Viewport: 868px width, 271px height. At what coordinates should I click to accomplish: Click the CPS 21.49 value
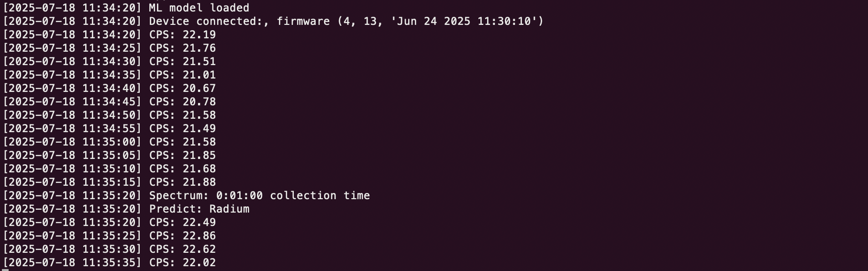point(199,128)
